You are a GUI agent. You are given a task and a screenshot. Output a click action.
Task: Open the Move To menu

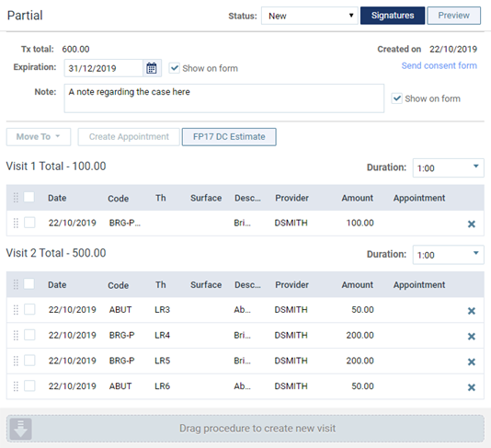[39, 137]
